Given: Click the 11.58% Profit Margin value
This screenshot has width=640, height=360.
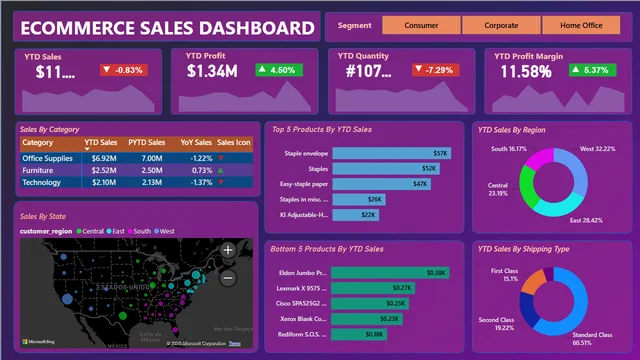Looking at the screenshot, I should coord(526,72).
